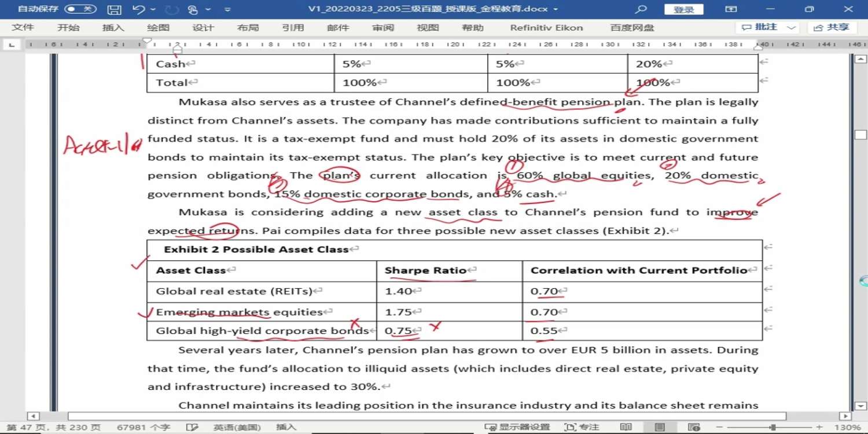Toggle 插入 insert/overtype mode in status bar
Image resolution: width=868 pixels, height=434 pixels.
point(286,427)
